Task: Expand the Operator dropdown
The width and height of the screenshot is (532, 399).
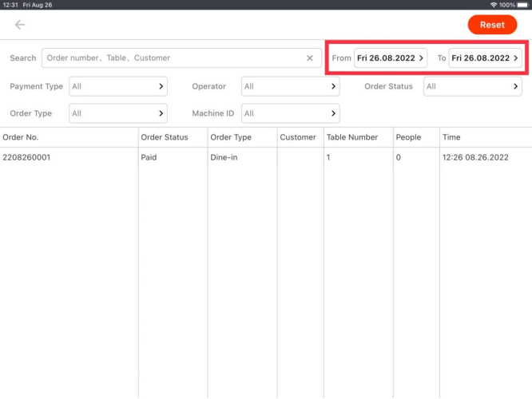Action: point(291,86)
